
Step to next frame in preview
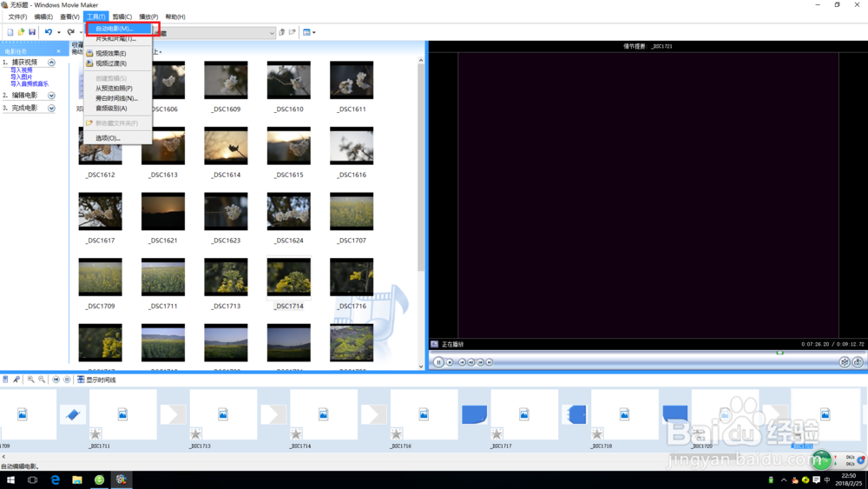pyautogui.click(x=481, y=362)
